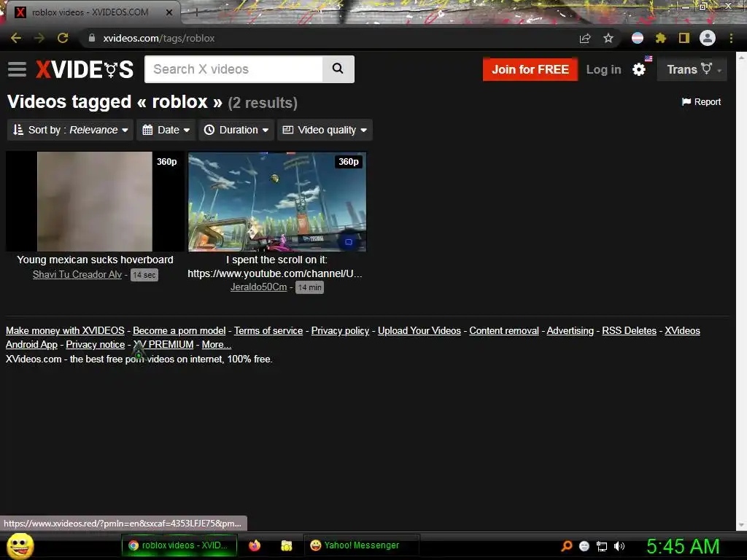
Task: Open the site hamburger menu
Action: (x=18, y=69)
